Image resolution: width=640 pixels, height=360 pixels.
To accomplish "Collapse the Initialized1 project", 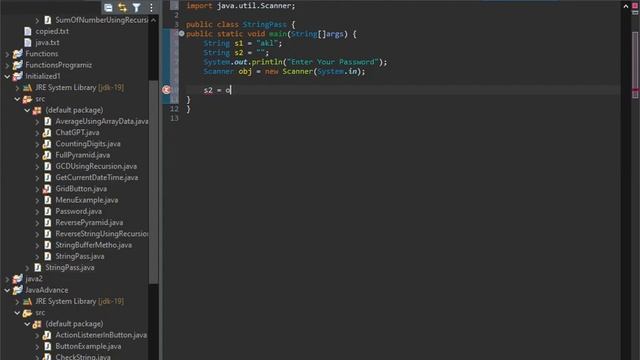I will (7, 76).
